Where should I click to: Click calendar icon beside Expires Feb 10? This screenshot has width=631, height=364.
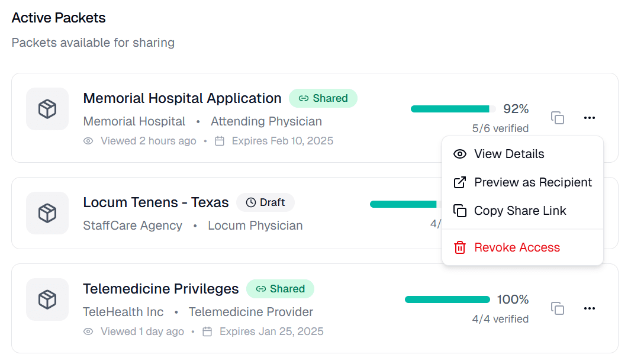coord(220,141)
